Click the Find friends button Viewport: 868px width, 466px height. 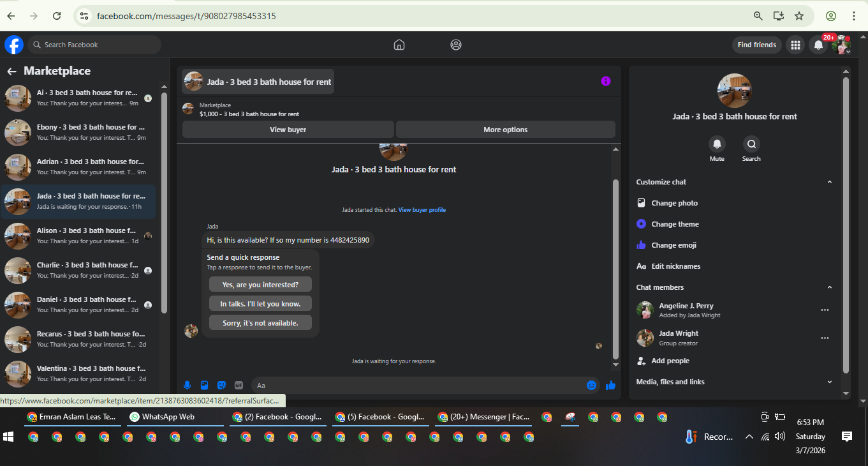pos(757,45)
